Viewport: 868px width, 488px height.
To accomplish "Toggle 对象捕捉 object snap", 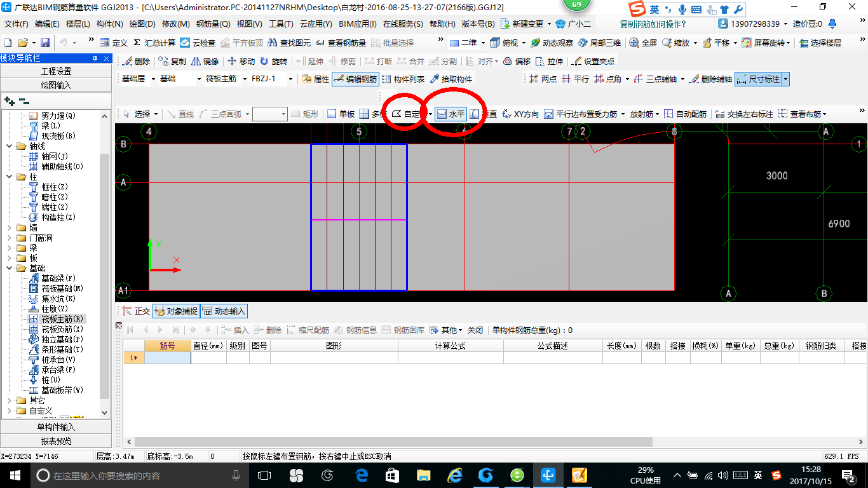I will (176, 311).
